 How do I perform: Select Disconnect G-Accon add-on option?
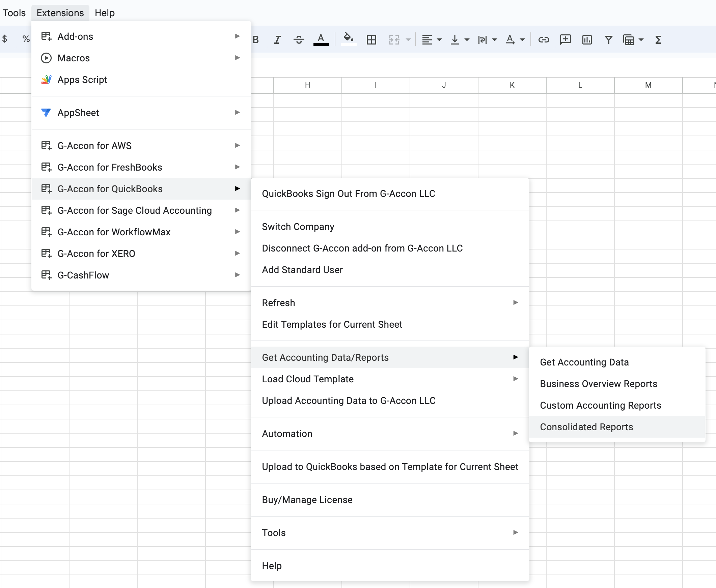tap(390, 248)
